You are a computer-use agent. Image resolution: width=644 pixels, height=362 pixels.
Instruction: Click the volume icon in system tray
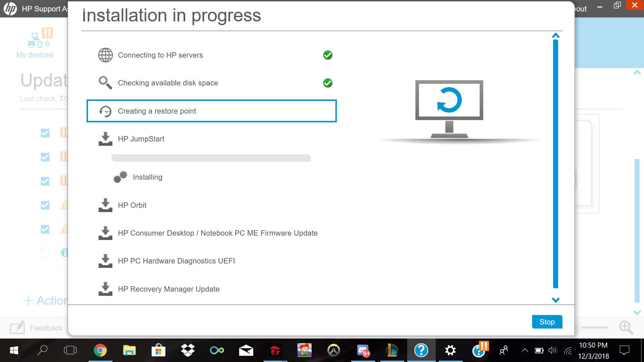pos(552,350)
